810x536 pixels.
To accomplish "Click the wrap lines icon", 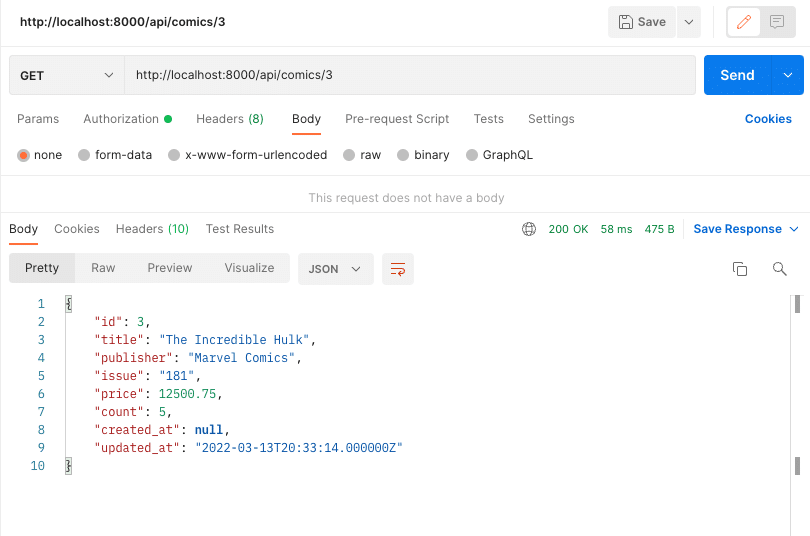I will tap(398, 269).
